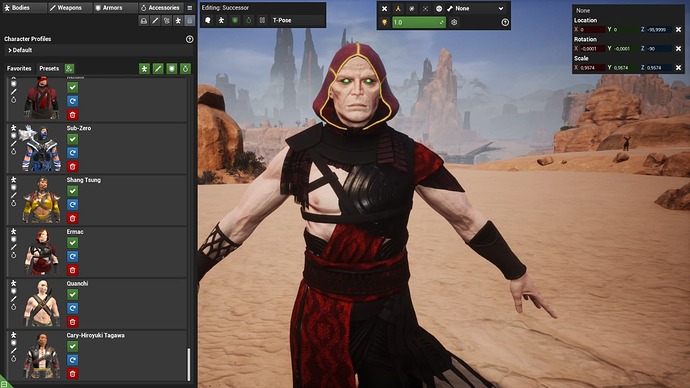Click the orange skeleton icon in bone toolbar

(398, 8)
